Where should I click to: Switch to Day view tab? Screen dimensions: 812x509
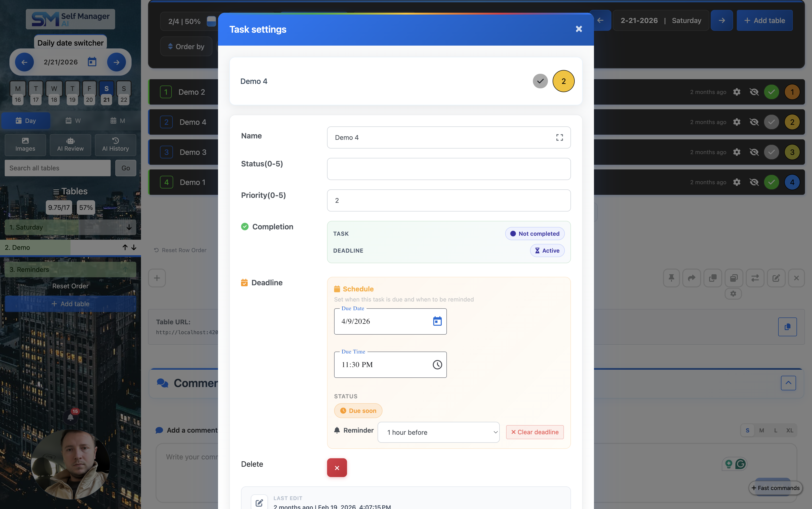point(26,121)
